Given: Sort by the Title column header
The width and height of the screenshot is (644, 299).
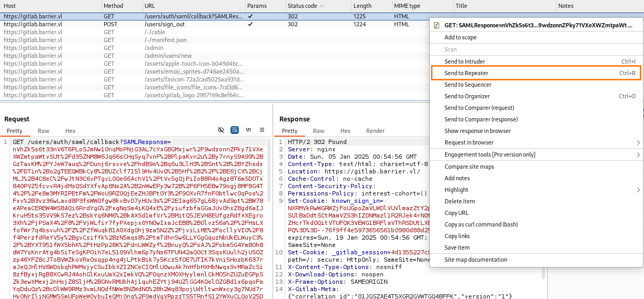Looking at the screenshot, I should (x=505, y=6).
